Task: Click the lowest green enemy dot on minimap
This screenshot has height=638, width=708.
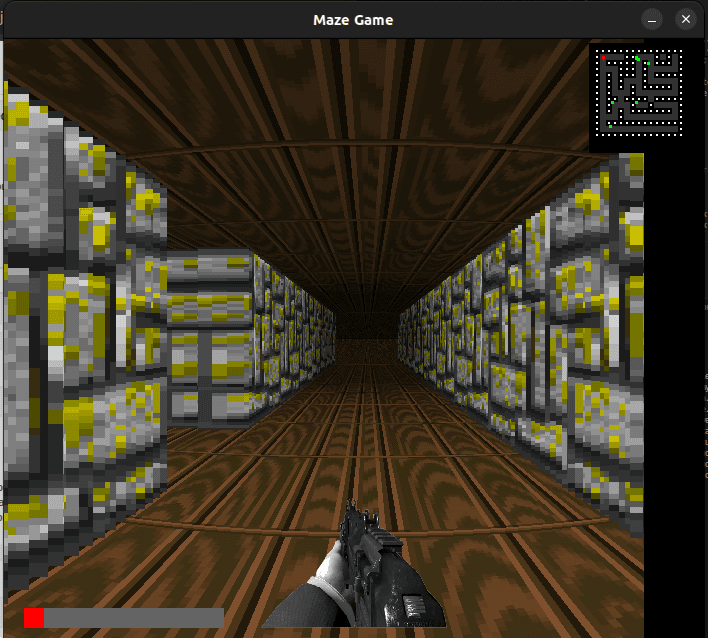Action: point(610,126)
